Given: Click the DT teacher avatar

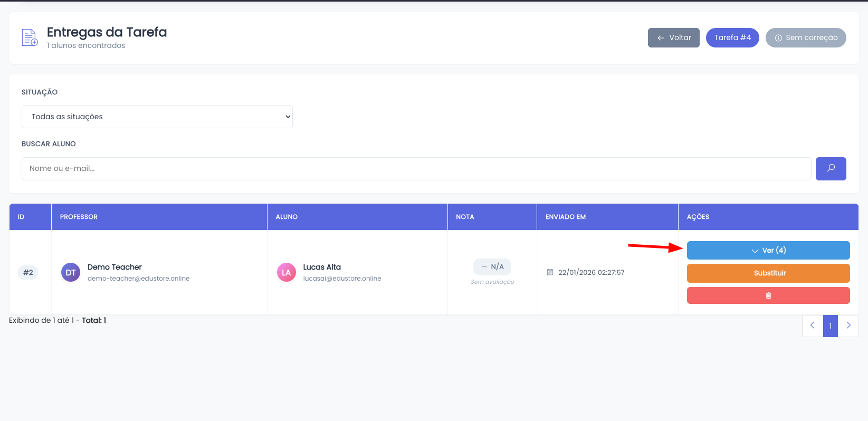Looking at the screenshot, I should [x=71, y=273].
